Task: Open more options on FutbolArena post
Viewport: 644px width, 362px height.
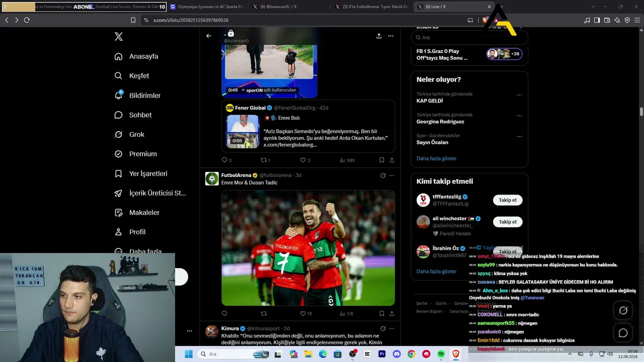Action: pyautogui.click(x=392, y=175)
